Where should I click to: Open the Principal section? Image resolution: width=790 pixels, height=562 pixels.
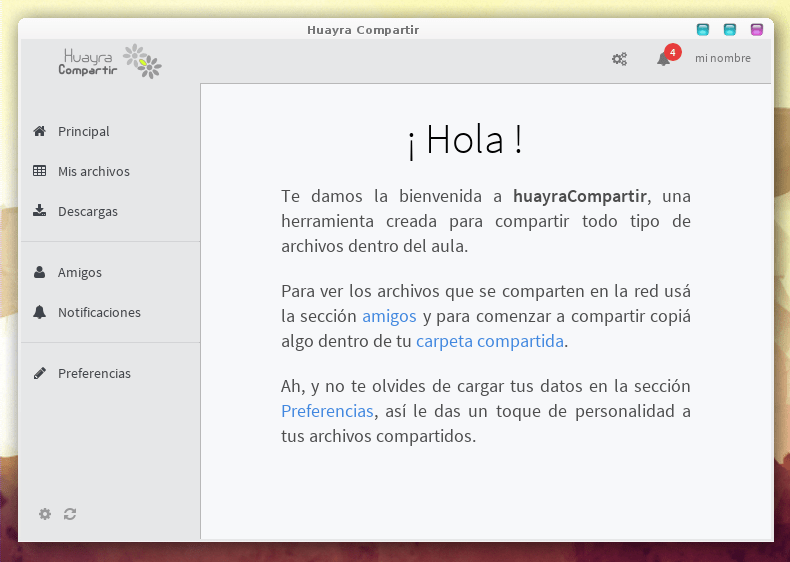tap(84, 132)
